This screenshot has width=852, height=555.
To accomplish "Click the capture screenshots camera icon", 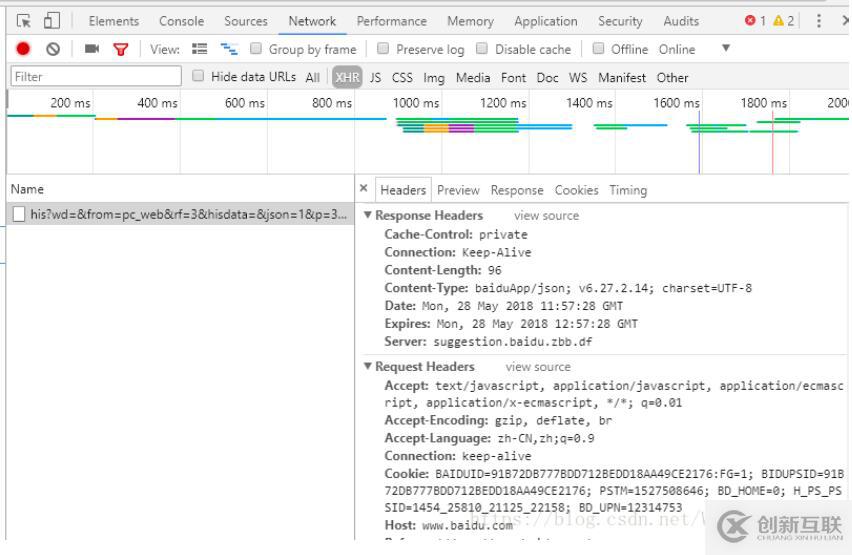I will [92, 49].
